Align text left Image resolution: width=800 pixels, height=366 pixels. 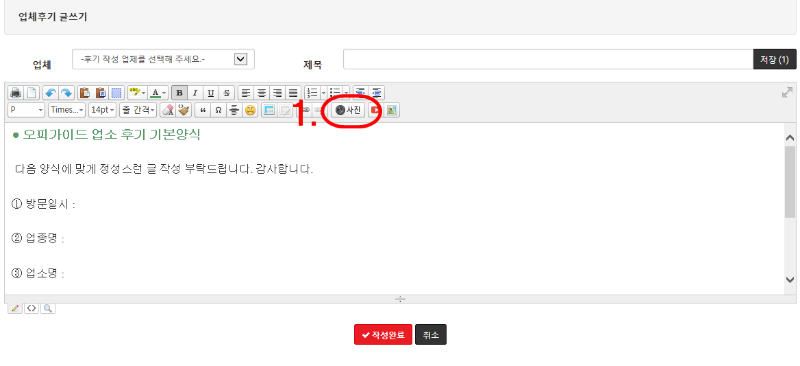[246, 93]
